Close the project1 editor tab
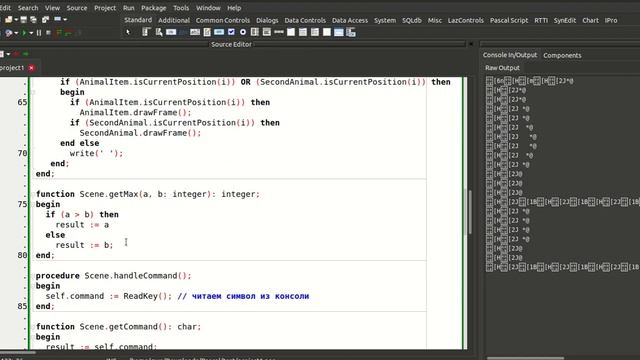The width and height of the screenshot is (640, 360). coord(31,68)
